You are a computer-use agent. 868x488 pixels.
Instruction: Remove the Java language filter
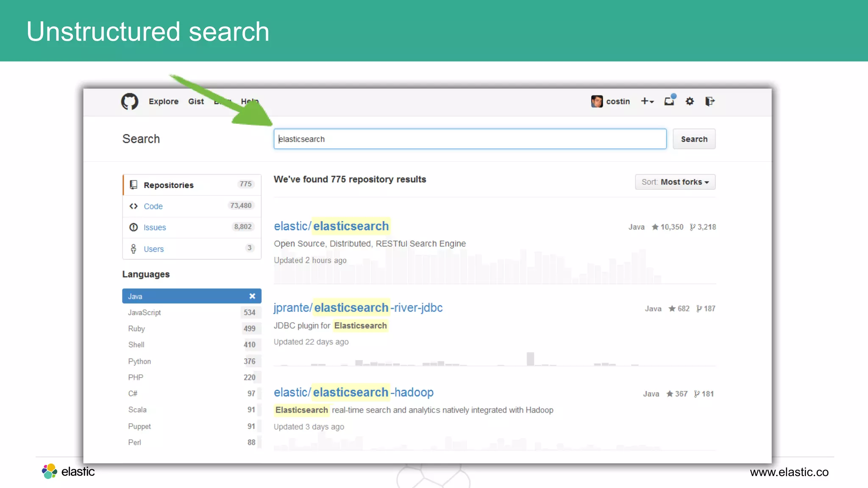pyautogui.click(x=252, y=296)
